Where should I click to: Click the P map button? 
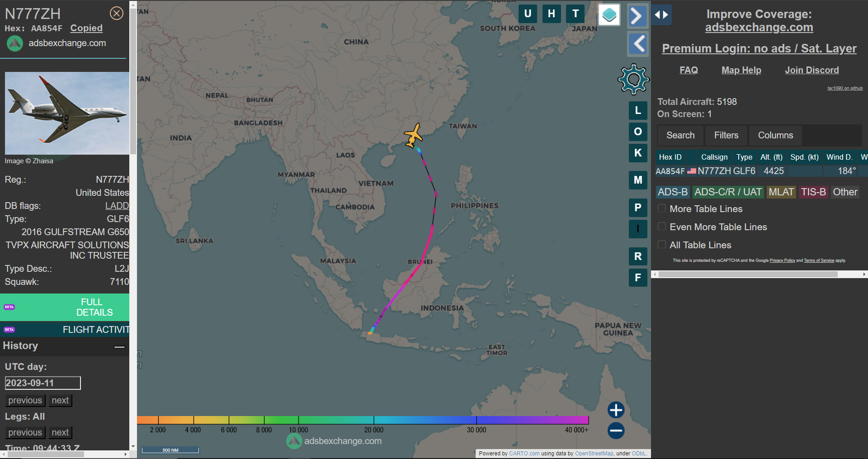(x=638, y=208)
